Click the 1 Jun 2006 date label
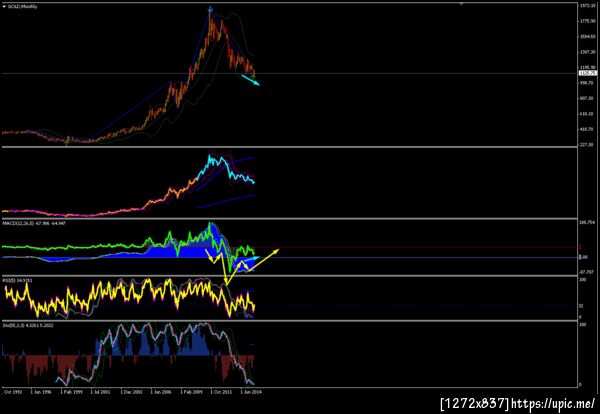Image resolution: width=600 pixels, height=414 pixels. 161,392
